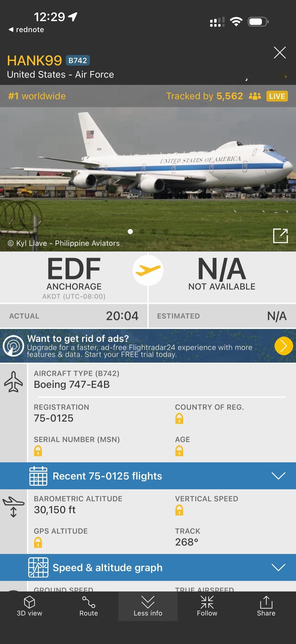
Task: Select second photo carousel dot
Action: point(142,232)
